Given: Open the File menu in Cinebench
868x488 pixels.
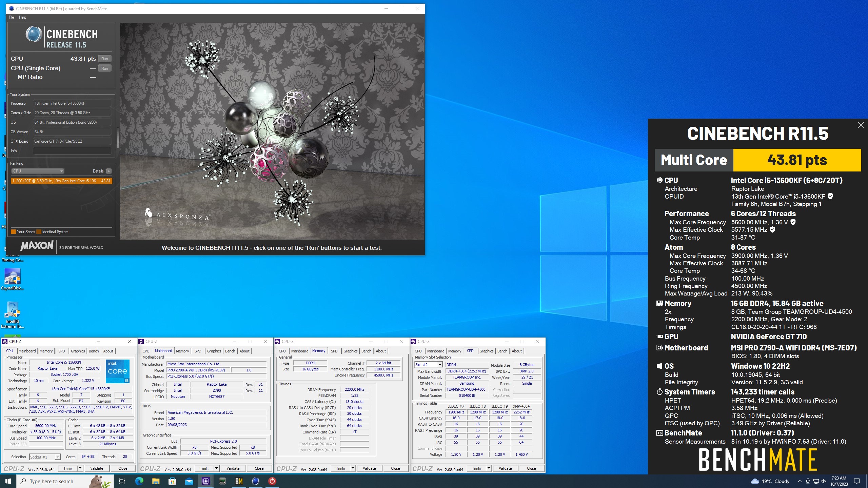Looking at the screenshot, I should pyautogui.click(x=12, y=17).
